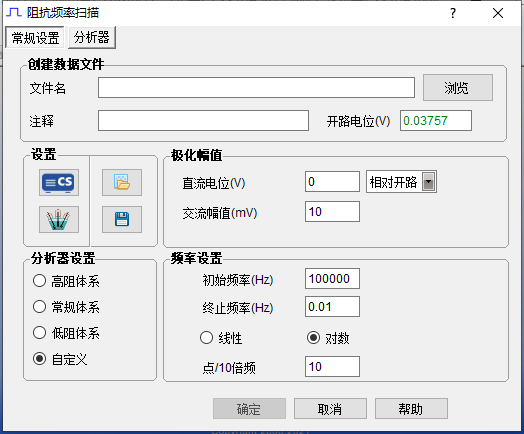Choose 低阻体系 analyzer setting
The image size is (524, 434).
tap(66, 333)
